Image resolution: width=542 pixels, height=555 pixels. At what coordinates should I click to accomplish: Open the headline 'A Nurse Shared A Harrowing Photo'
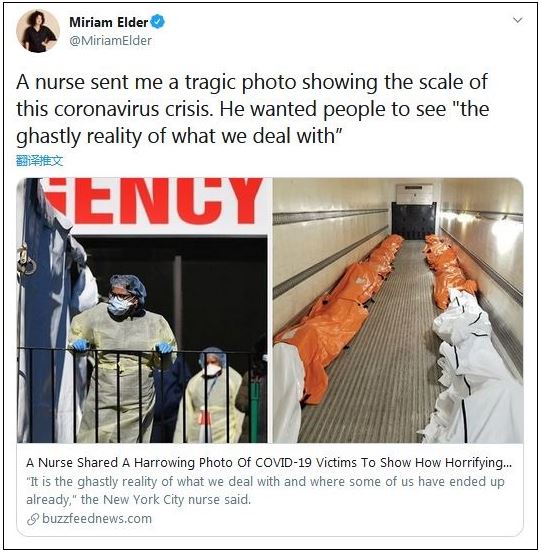pos(269,463)
